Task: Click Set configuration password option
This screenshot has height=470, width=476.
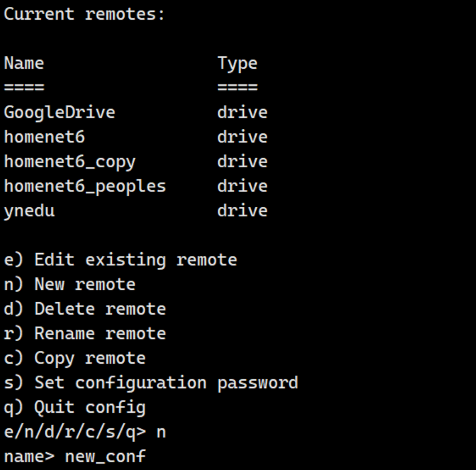Action: coord(151,382)
